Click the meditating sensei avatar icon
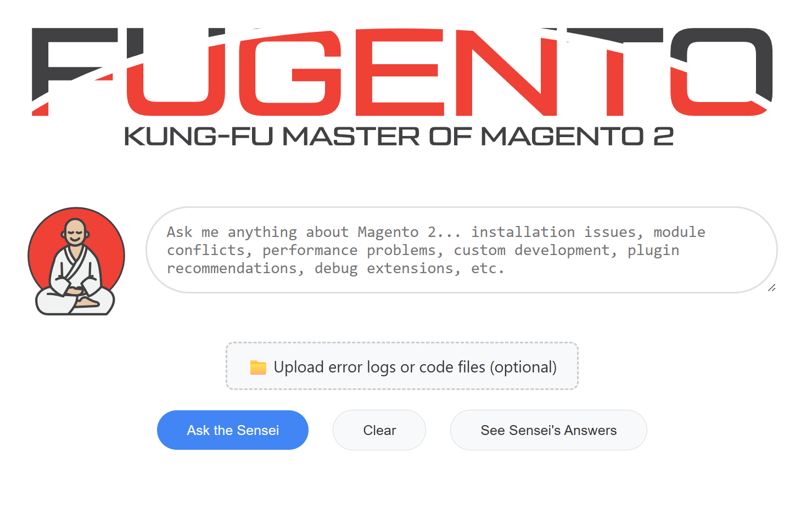The height and width of the screenshot is (520, 812). 76,261
